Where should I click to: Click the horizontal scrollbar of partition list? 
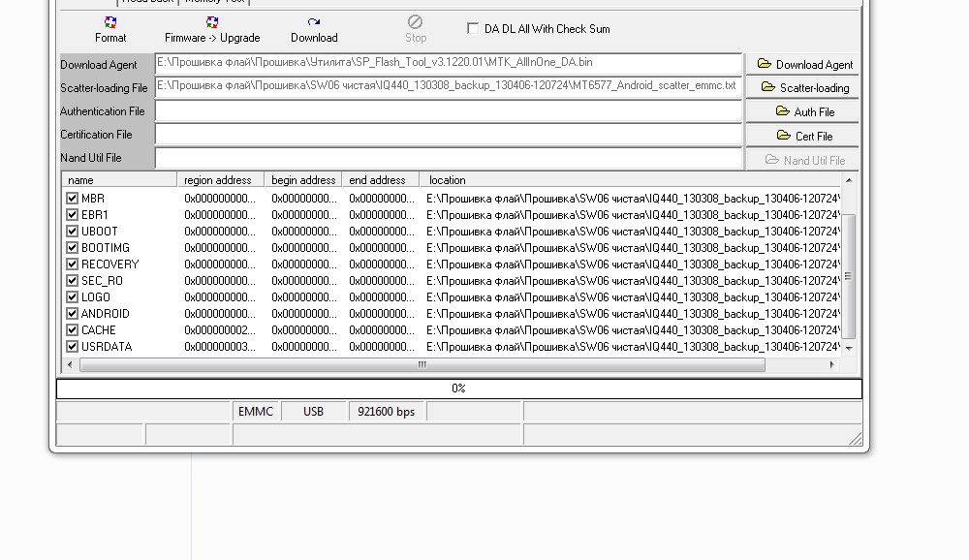coord(422,365)
